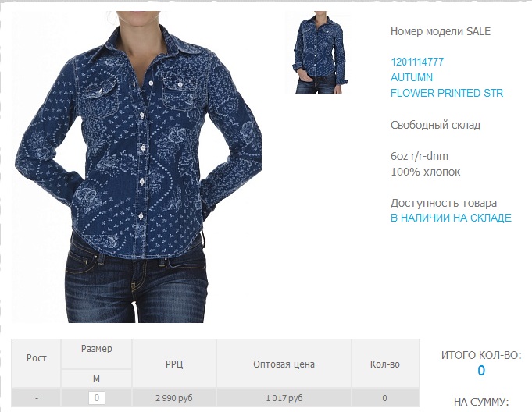Click the РРЦ column header

(x=174, y=364)
